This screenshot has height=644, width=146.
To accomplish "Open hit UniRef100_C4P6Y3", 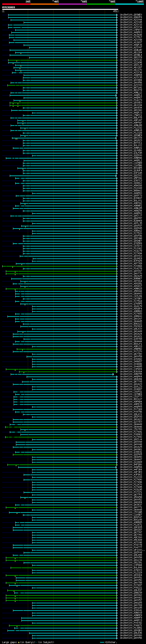I will (131, 30).
